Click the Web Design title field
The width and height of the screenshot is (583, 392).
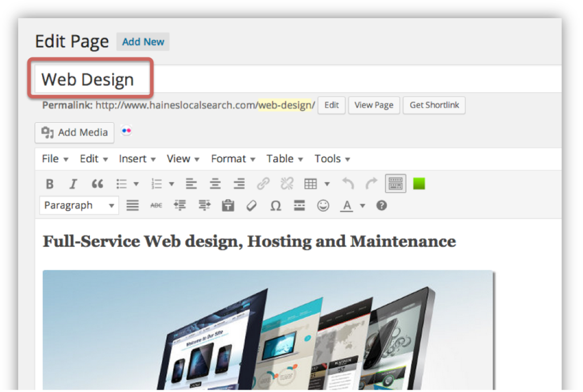pyautogui.click(x=88, y=79)
